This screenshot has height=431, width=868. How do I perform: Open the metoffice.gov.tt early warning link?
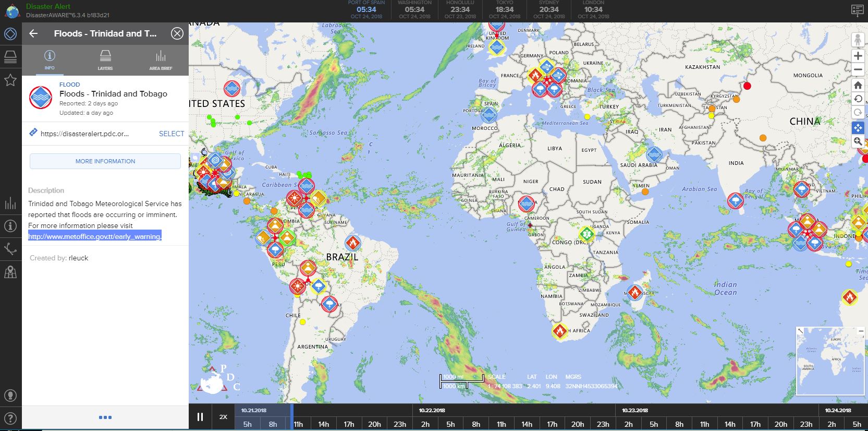[x=95, y=236]
